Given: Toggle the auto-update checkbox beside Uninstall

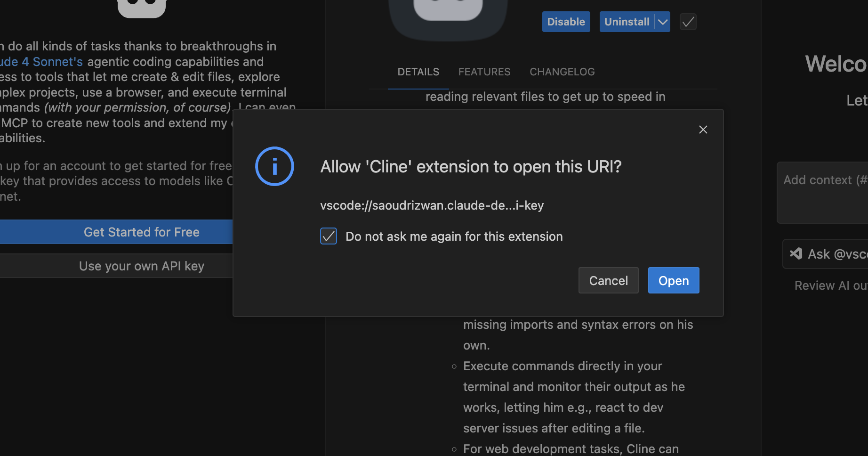Looking at the screenshot, I should 688,22.
